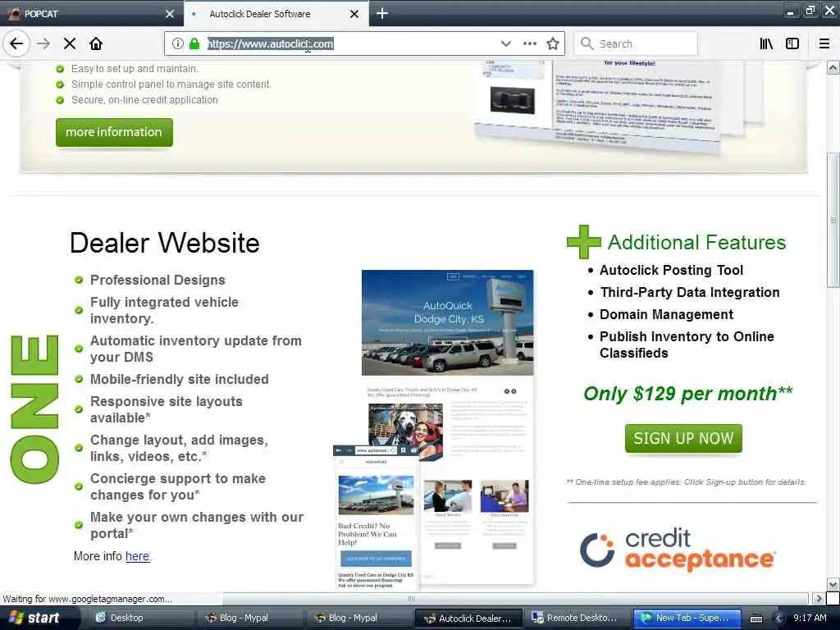Screen dimensions: 840x630
Task: Follow the More info here link
Action: [137, 556]
